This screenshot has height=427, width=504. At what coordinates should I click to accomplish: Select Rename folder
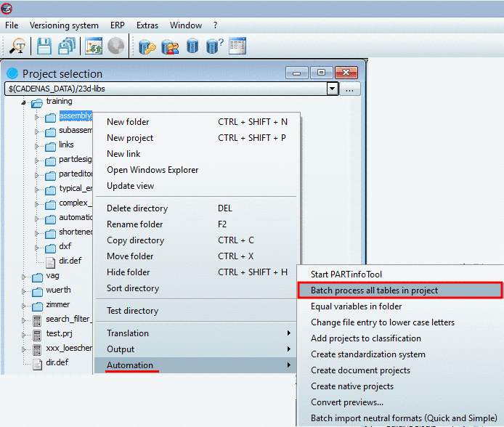pos(198,224)
